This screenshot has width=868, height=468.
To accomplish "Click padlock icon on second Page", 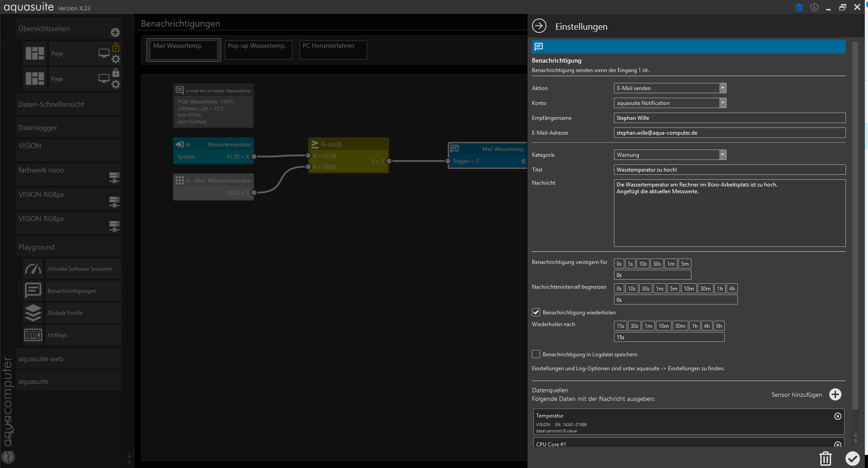I will (x=116, y=73).
